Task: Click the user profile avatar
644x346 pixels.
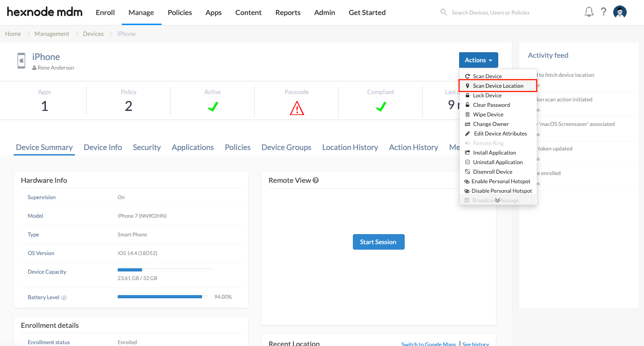Action: 620,12
